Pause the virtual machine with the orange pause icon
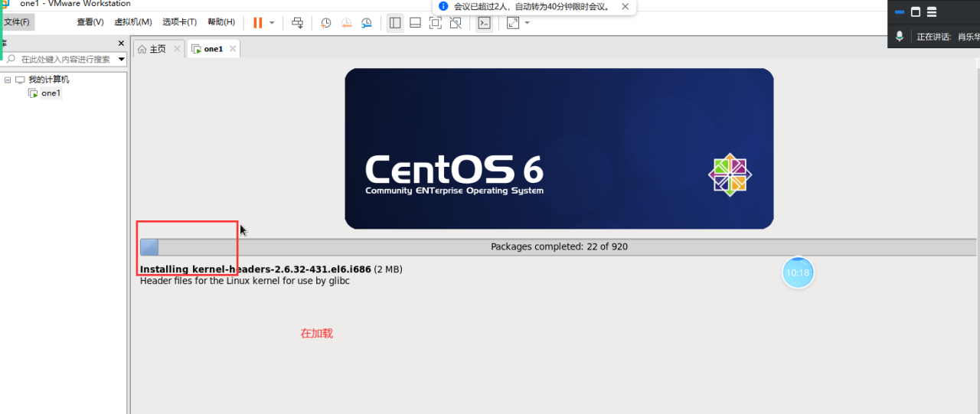The image size is (980, 414). click(258, 23)
